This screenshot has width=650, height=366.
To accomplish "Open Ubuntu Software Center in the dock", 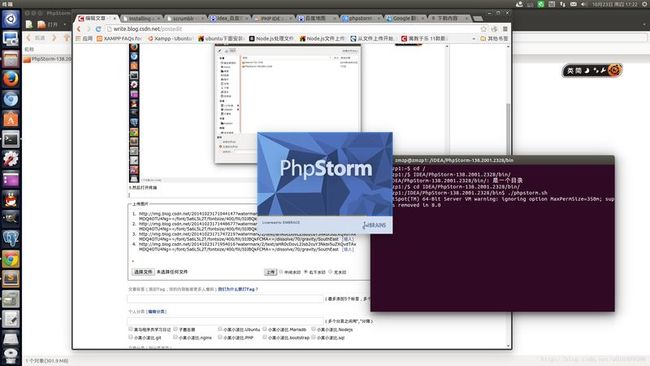I will [10, 119].
